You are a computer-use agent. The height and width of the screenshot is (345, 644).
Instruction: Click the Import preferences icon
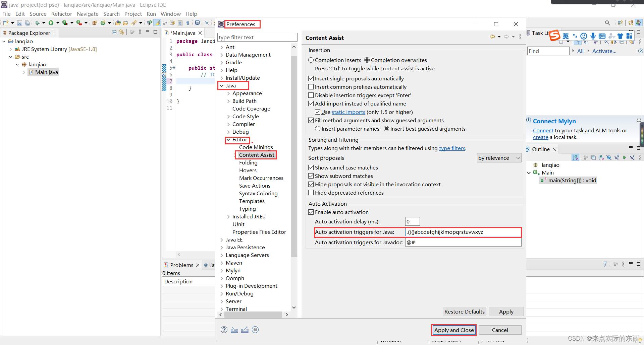click(234, 330)
